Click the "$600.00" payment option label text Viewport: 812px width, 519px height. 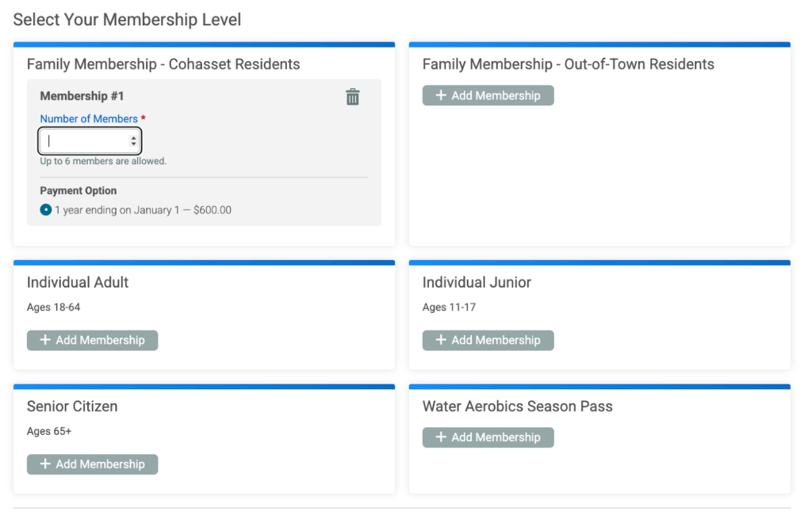pos(212,210)
